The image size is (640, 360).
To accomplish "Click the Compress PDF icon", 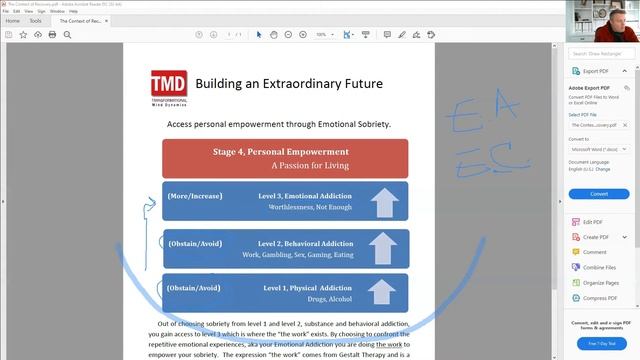I will [x=576, y=298].
